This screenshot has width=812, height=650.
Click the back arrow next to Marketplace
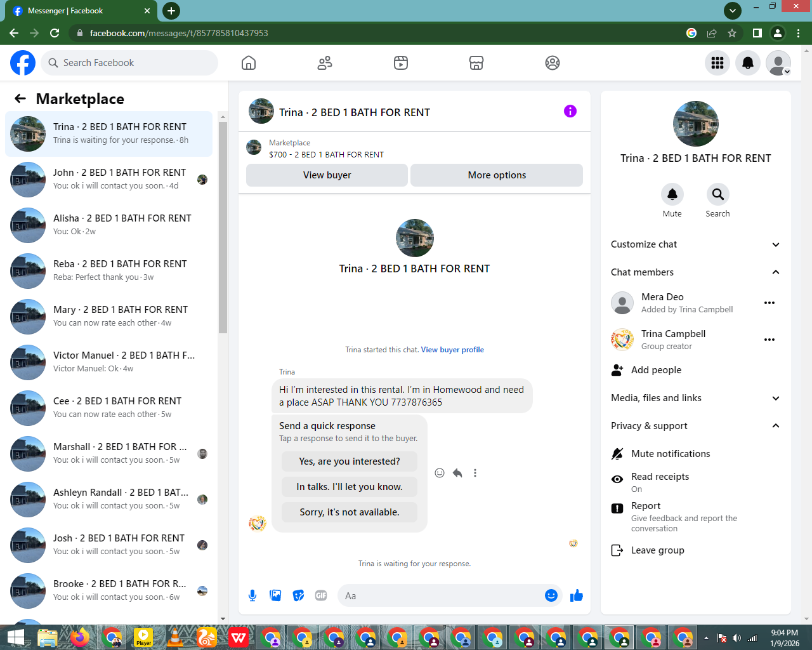(20, 98)
